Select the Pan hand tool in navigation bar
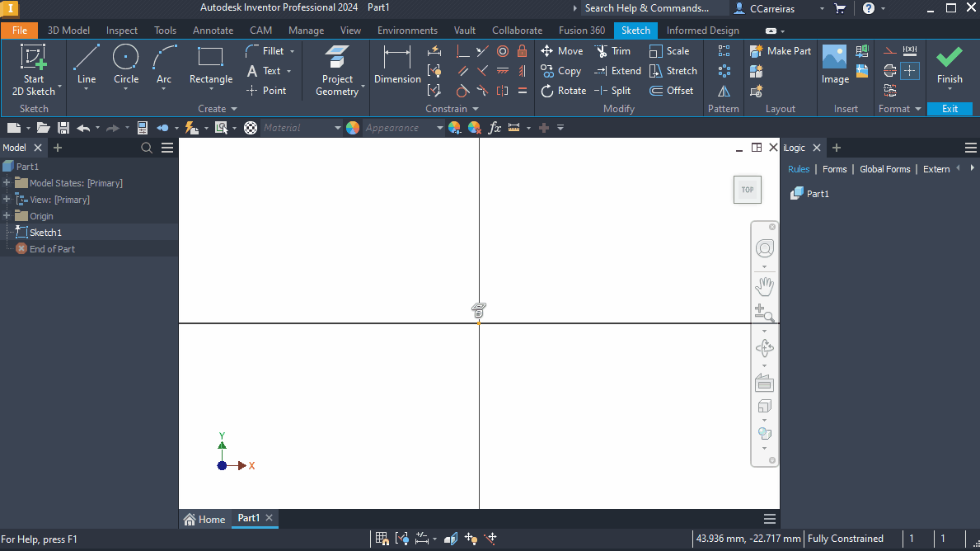Viewport: 980px width, 551px height. point(764,286)
